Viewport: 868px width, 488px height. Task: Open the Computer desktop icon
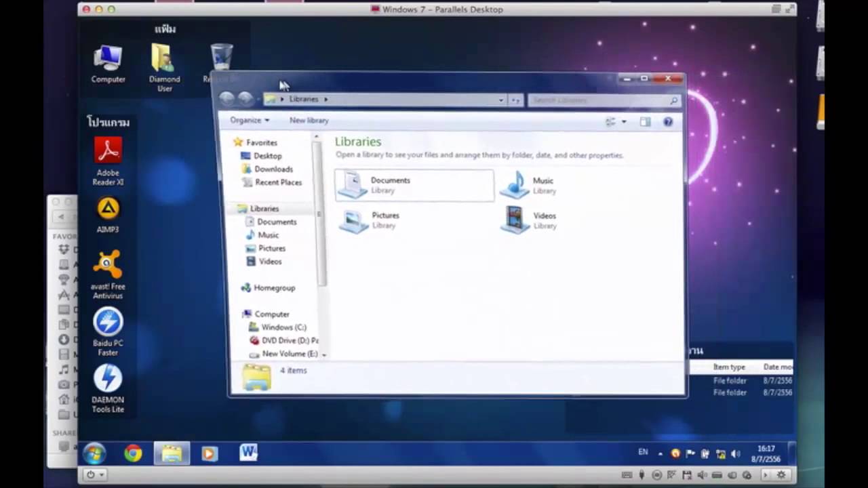pyautogui.click(x=108, y=64)
